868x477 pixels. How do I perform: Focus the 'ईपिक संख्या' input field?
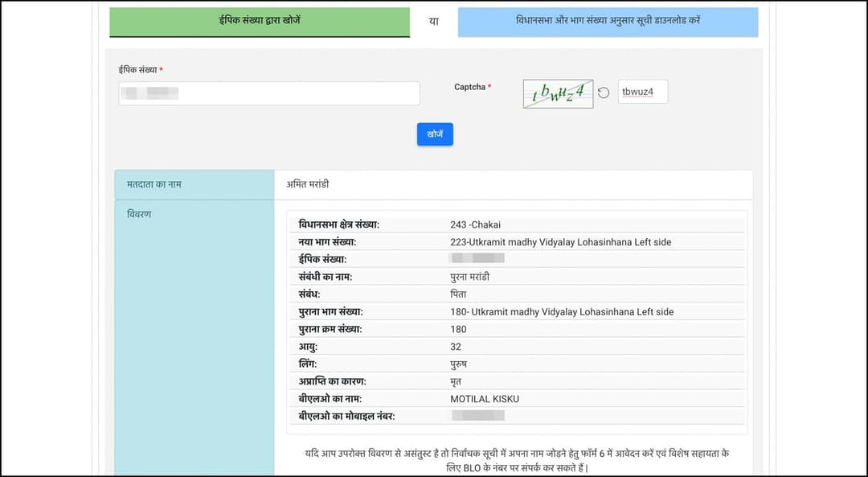pyautogui.click(x=268, y=93)
